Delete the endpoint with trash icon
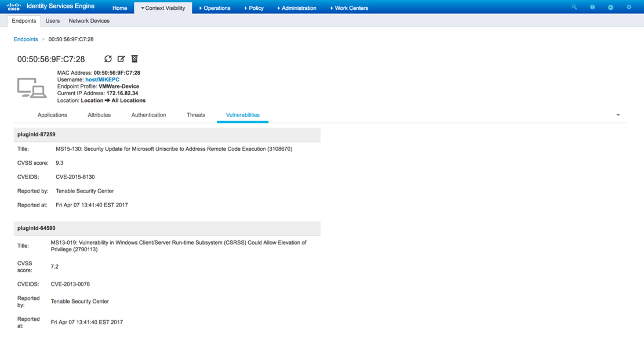The image size is (644, 340). [x=134, y=59]
